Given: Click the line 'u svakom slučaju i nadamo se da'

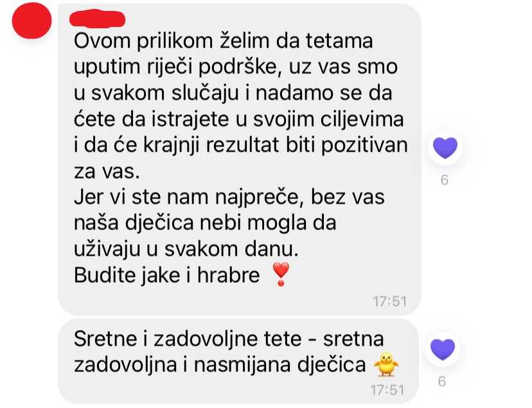Looking at the screenshot, I should pos(233,93).
